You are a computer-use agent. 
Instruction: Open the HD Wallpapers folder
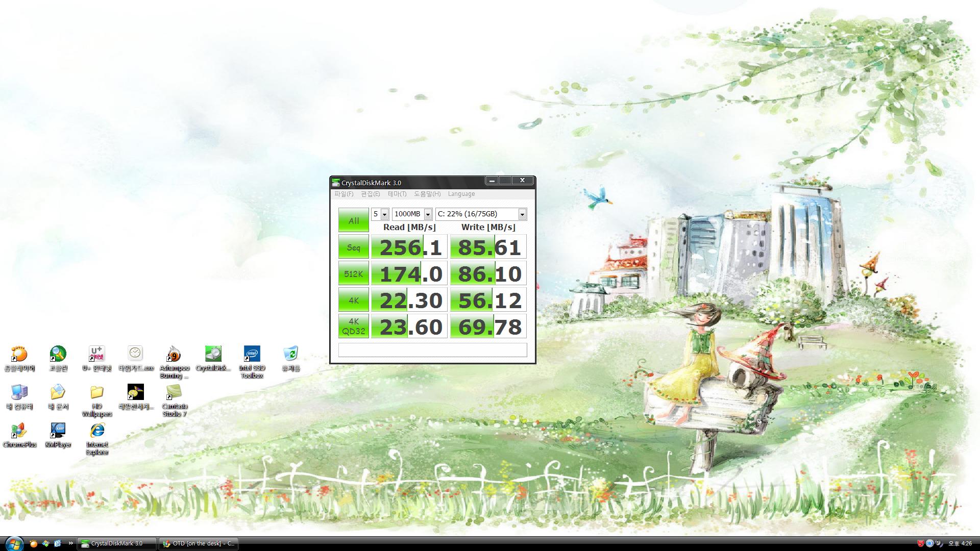coord(97,400)
